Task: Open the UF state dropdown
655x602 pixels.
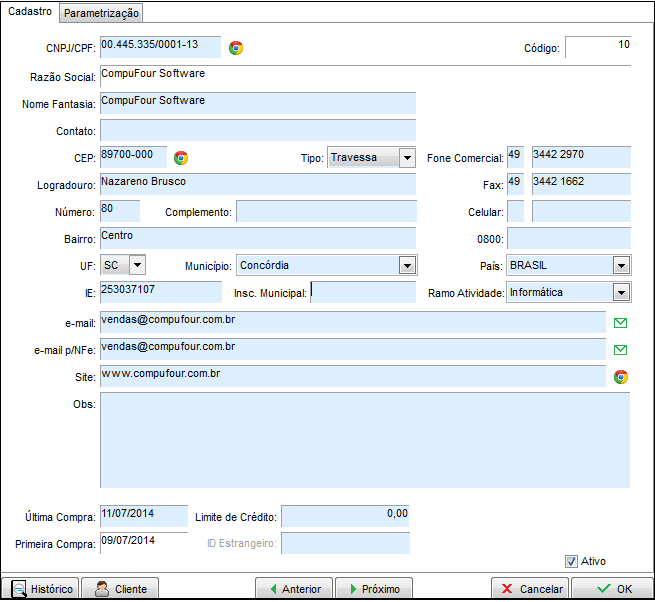Action: [x=137, y=265]
